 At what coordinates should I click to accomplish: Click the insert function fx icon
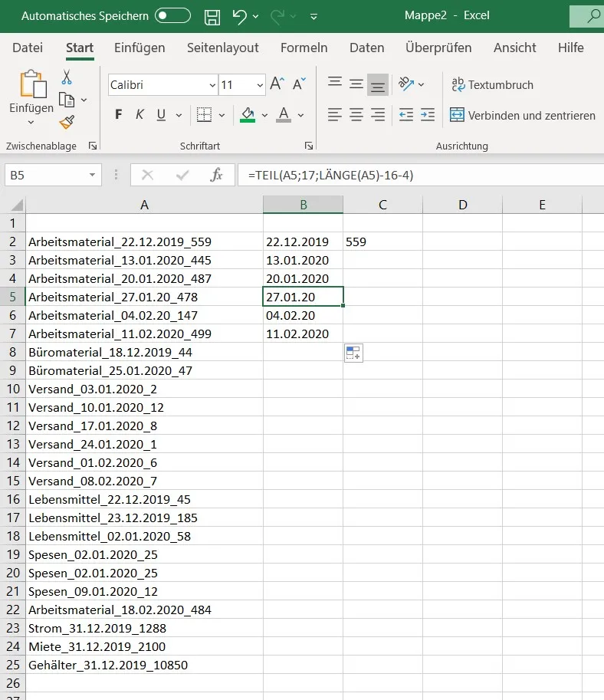(217, 175)
